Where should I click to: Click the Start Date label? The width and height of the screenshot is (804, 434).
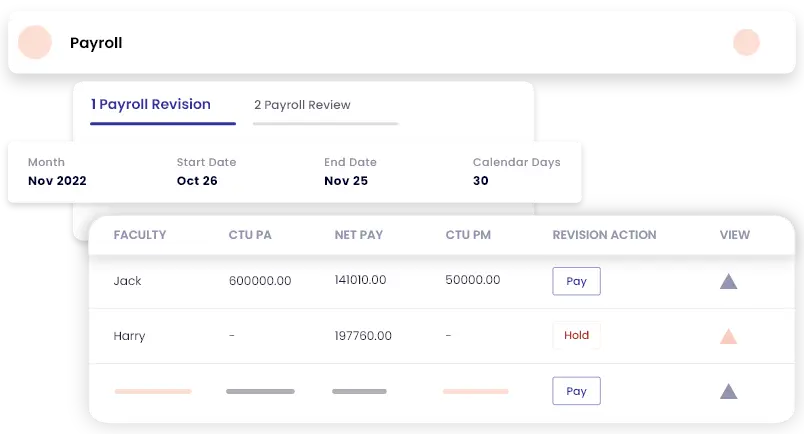click(x=206, y=162)
